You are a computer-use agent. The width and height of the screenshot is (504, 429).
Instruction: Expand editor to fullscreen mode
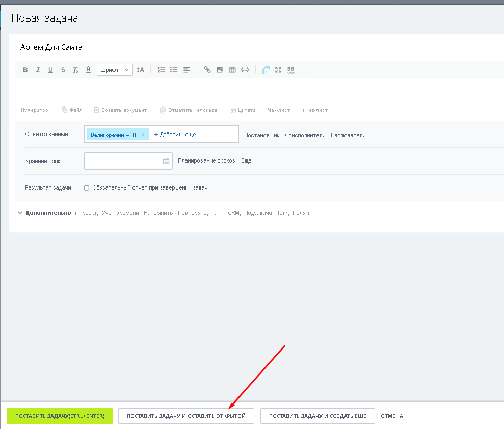coord(278,70)
